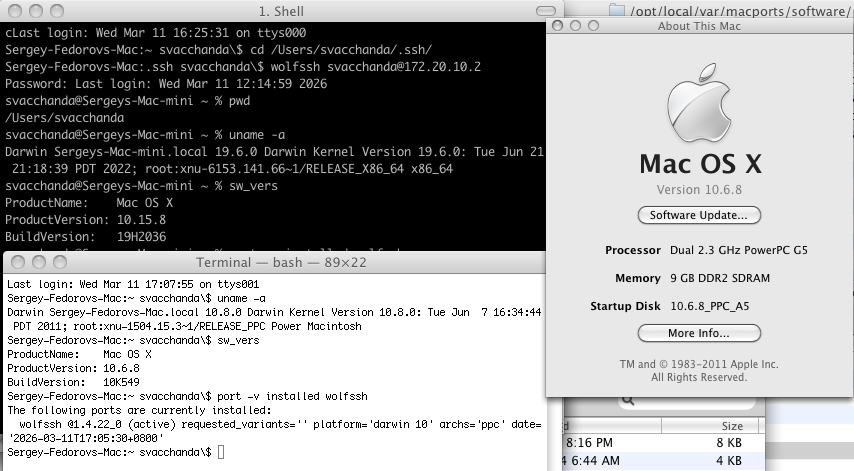The height and width of the screenshot is (471, 854).
Task: Click the 10.6.8_PPC_A5 startup disk value
Action: click(709, 306)
